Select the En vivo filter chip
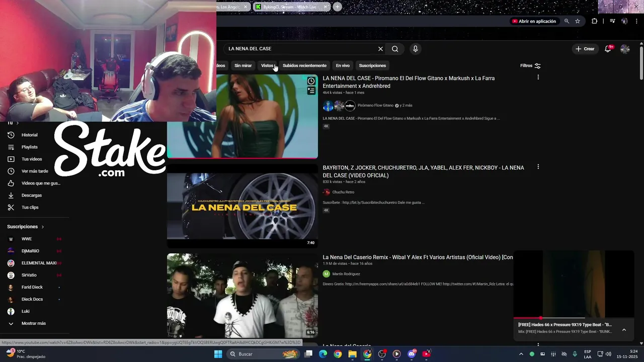Image resolution: width=644 pixels, height=362 pixels. [343, 65]
